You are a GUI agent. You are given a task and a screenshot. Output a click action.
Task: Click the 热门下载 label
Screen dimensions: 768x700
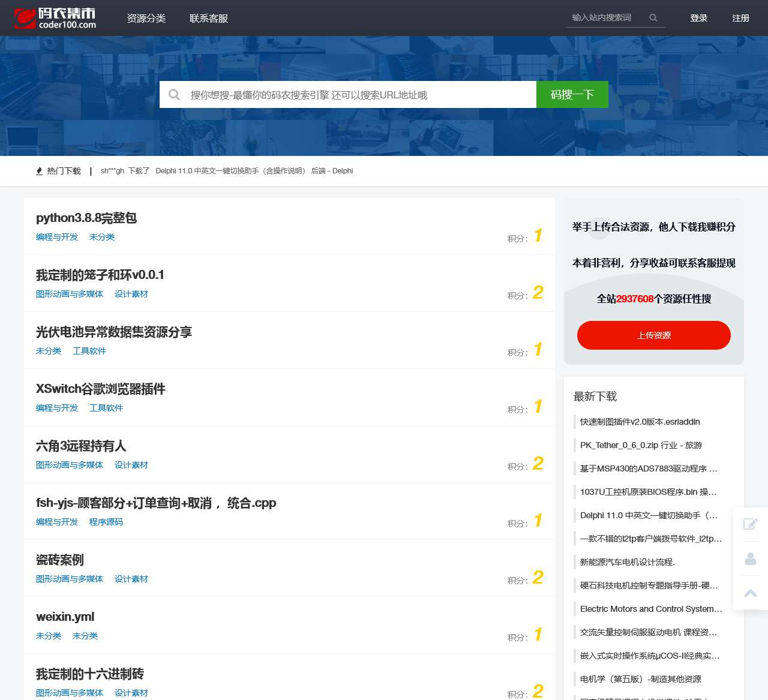(64, 171)
